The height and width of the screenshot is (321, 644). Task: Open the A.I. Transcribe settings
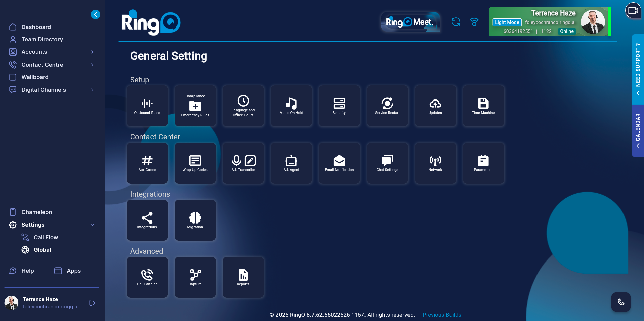(243, 163)
